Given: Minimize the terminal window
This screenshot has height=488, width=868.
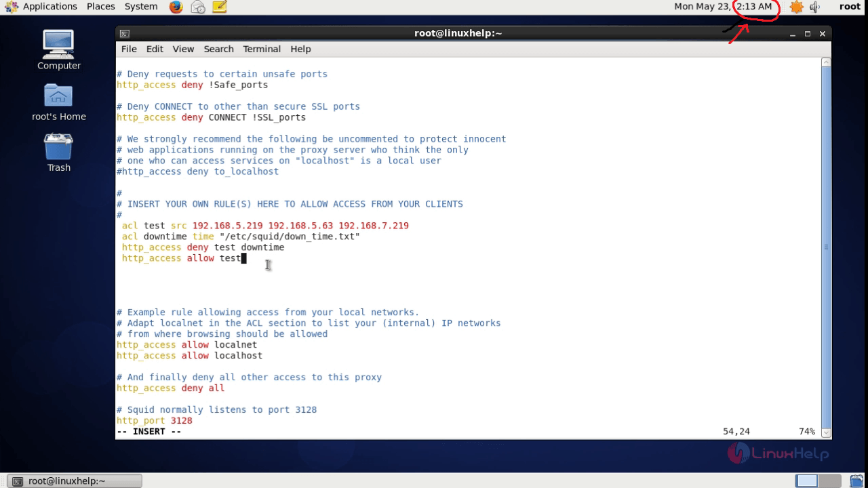Looking at the screenshot, I should 792,33.
